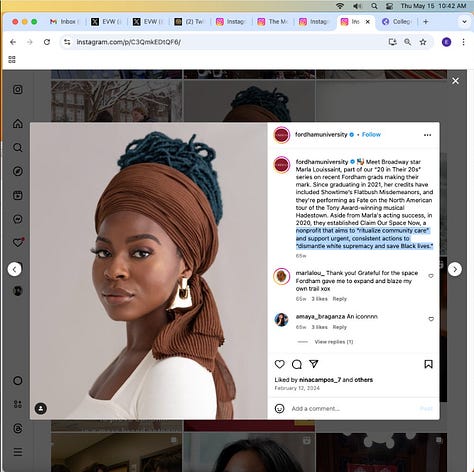474x472 pixels.
Task: Switch to The M Instagram tab
Action: click(272, 22)
